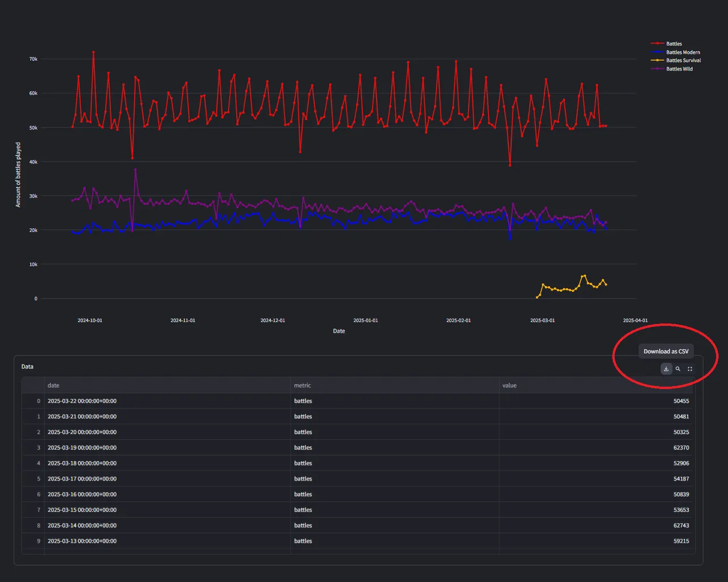Select the cell 2025-03-19 00:00:00+00:00
This screenshot has width=728, height=582.
(167, 448)
